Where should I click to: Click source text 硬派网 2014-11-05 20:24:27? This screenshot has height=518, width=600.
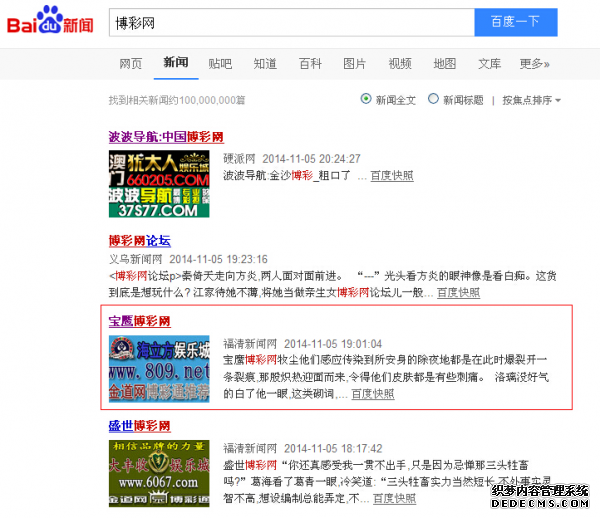[x=292, y=159]
